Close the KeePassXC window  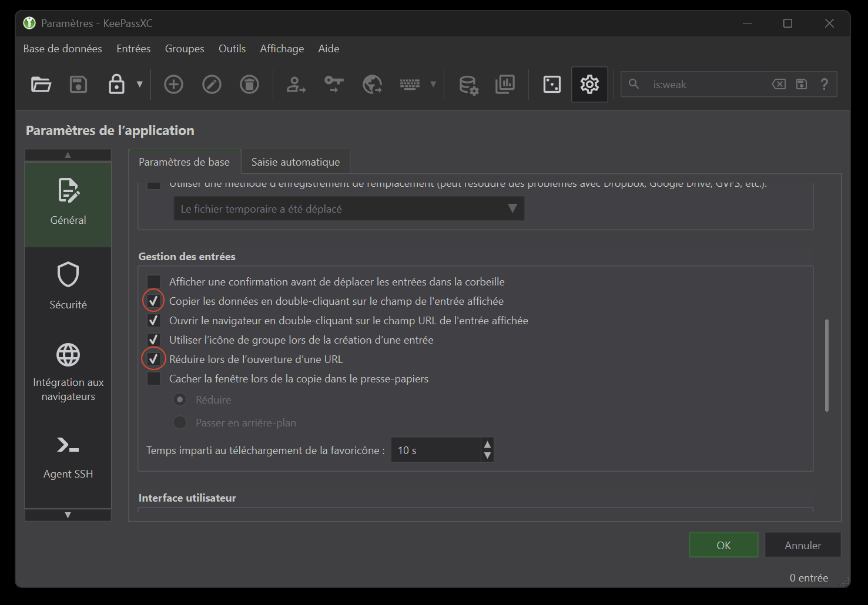[829, 23]
